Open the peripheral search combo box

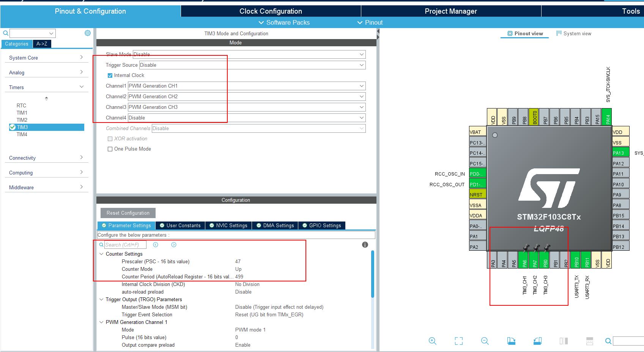click(x=33, y=33)
